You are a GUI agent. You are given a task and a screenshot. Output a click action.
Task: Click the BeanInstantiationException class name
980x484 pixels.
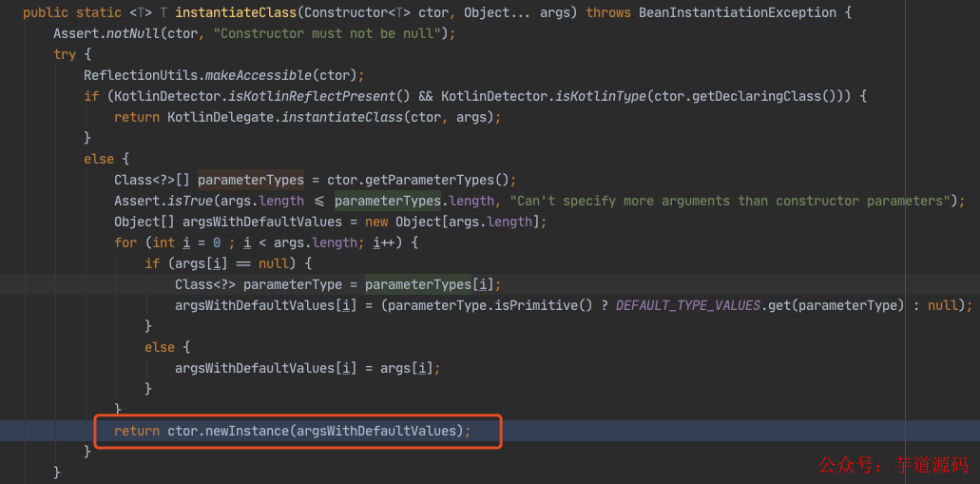(x=737, y=12)
